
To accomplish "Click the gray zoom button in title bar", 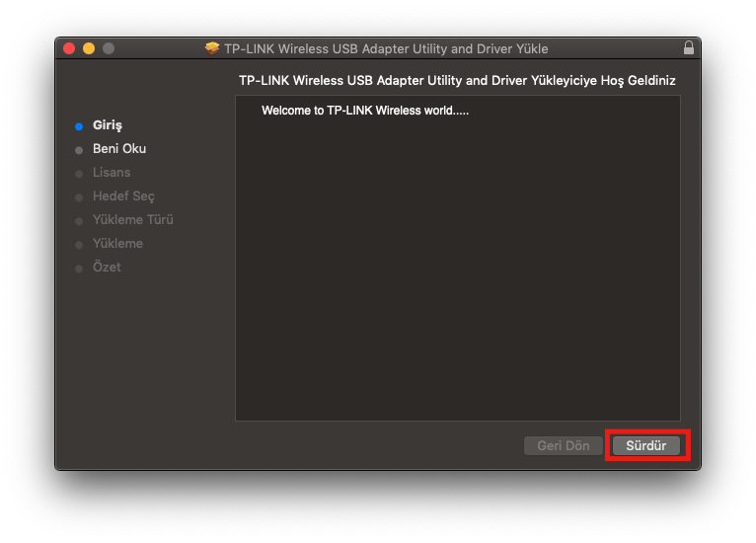I will coord(109,48).
